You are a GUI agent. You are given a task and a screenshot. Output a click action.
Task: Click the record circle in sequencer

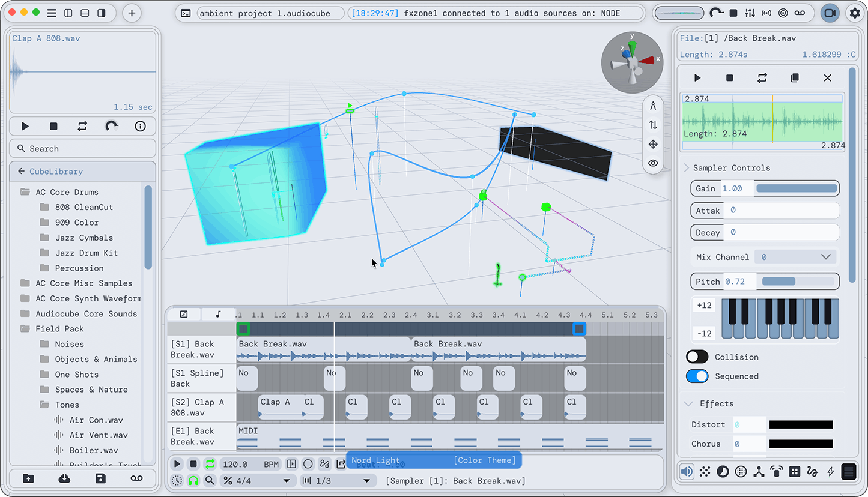(x=308, y=464)
